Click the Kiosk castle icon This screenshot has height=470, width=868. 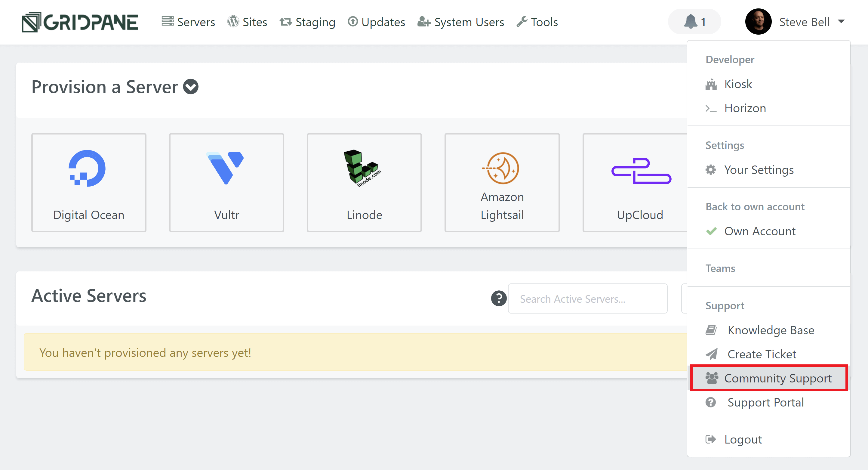(711, 84)
